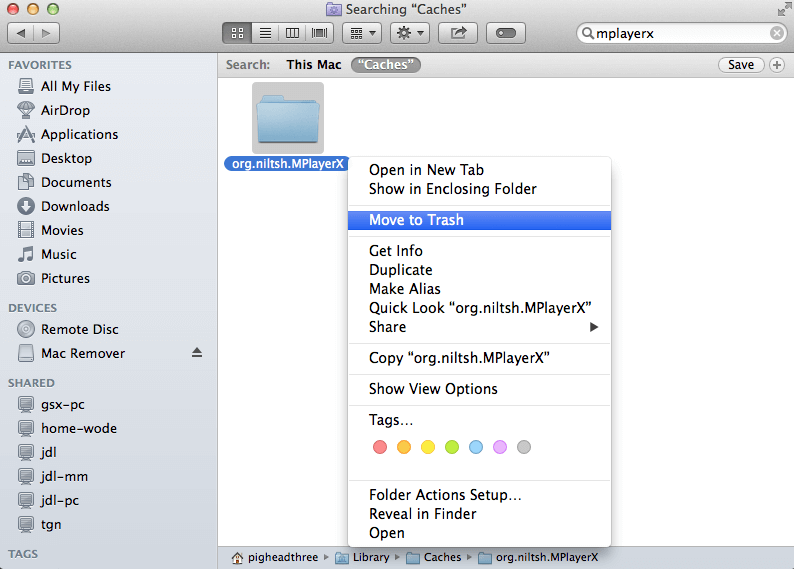794x569 pixels.
Task: Choose Copy "org.niltsh.MPlayerX"
Action: [479, 358]
